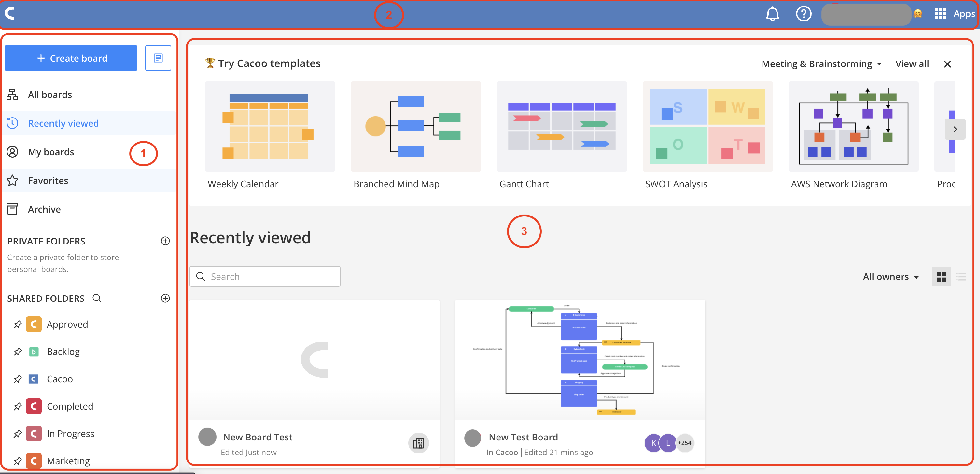Open the account name dropdown in header
The width and height of the screenshot is (980, 474).
pyautogui.click(x=866, y=14)
